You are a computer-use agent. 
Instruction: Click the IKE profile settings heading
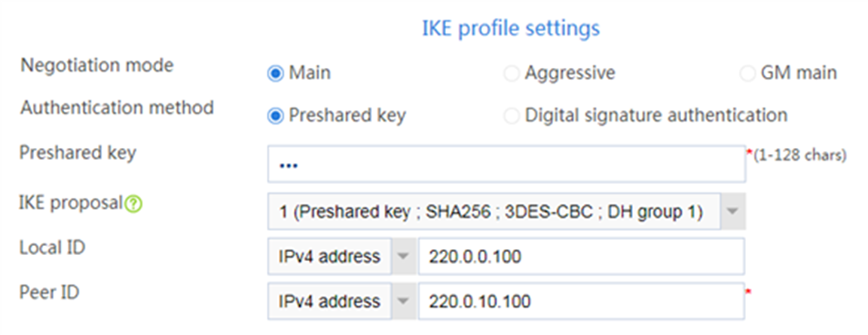(x=511, y=28)
